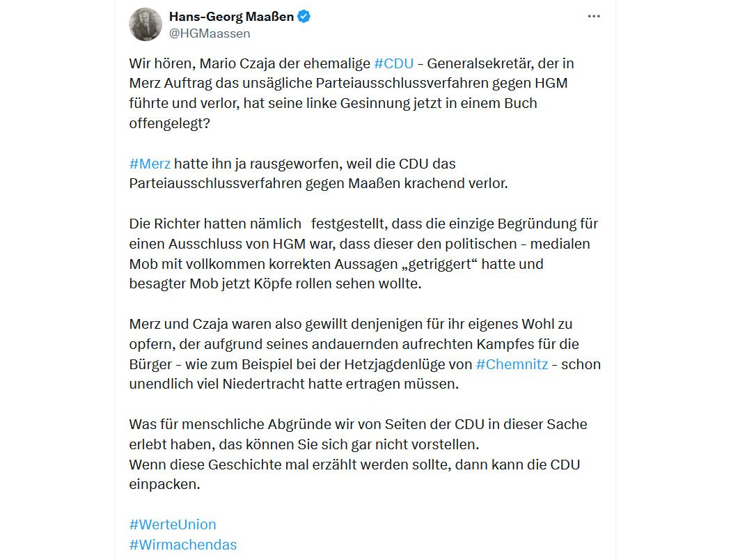Click the @HGMaassen handle
Screen dimensions: 731x560
point(210,33)
